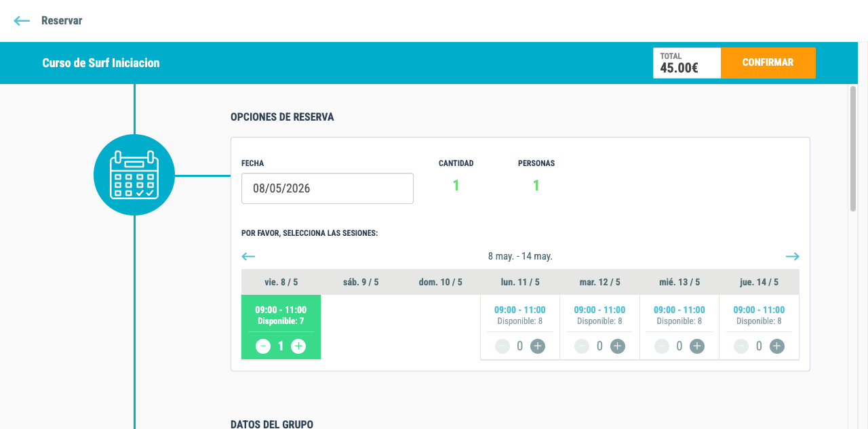Click the TOTAL 45.00€ box

[687, 62]
